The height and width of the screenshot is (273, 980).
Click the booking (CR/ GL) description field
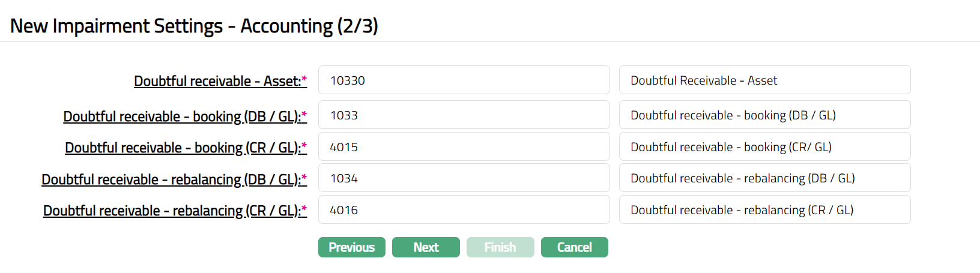click(x=764, y=147)
